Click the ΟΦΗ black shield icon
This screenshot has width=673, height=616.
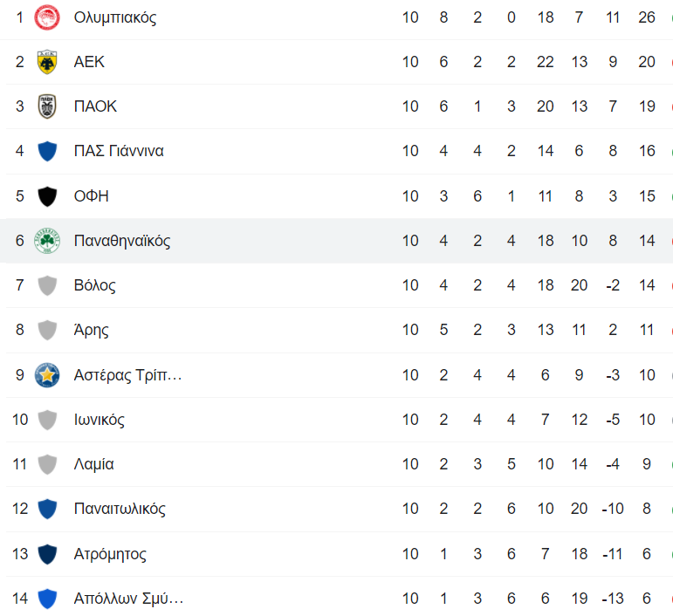[x=47, y=196]
